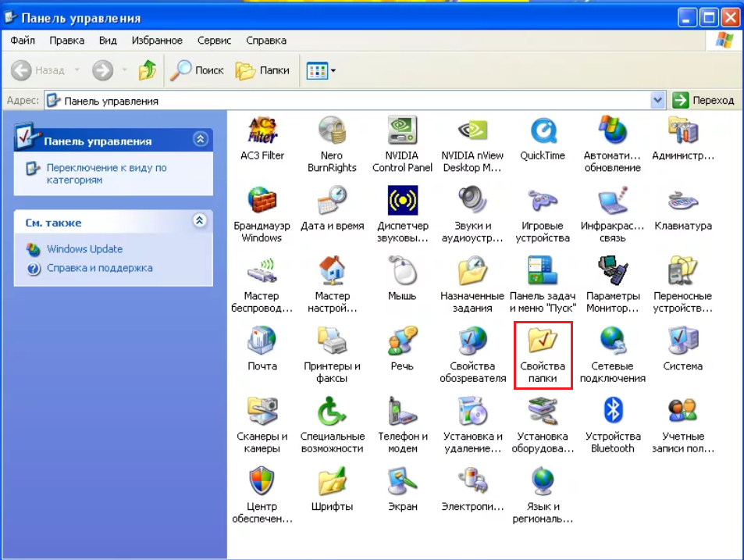Open Специальные возможности

point(332,425)
